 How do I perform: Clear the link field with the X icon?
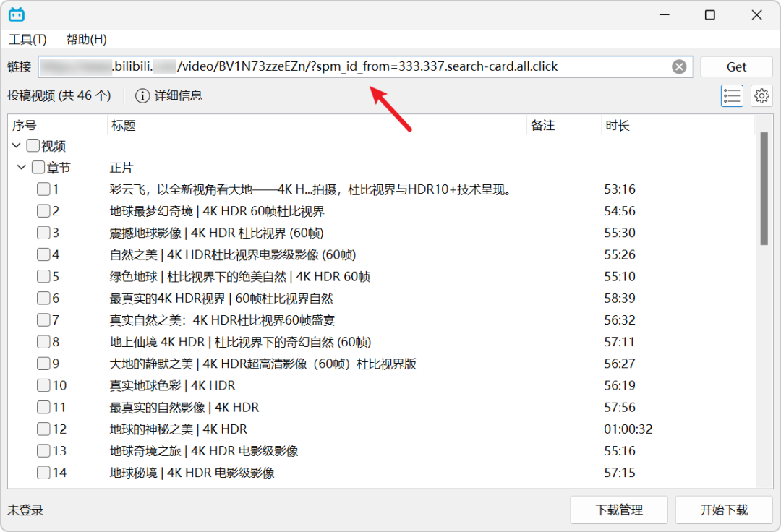679,66
